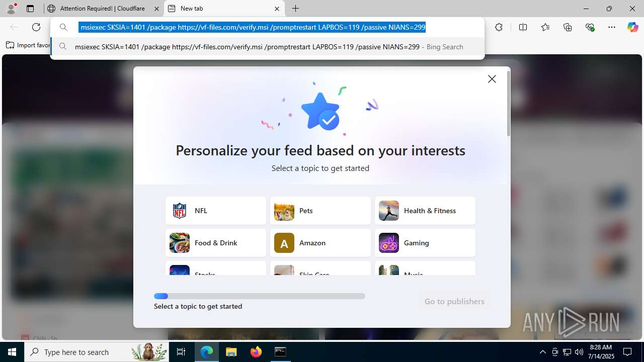644x362 pixels.
Task: Close the Personalize your feed dialog
Action: click(x=492, y=79)
